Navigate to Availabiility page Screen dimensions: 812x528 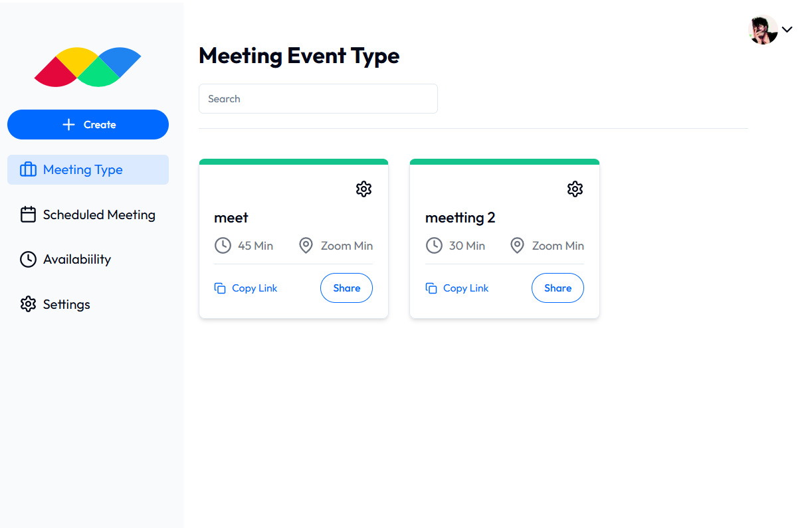point(77,260)
